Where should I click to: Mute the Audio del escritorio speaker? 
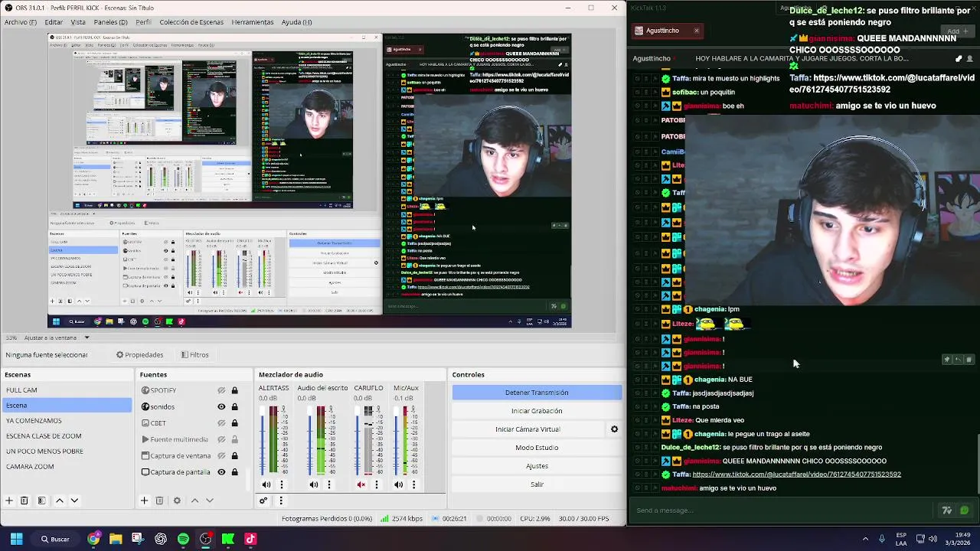click(x=314, y=484)
